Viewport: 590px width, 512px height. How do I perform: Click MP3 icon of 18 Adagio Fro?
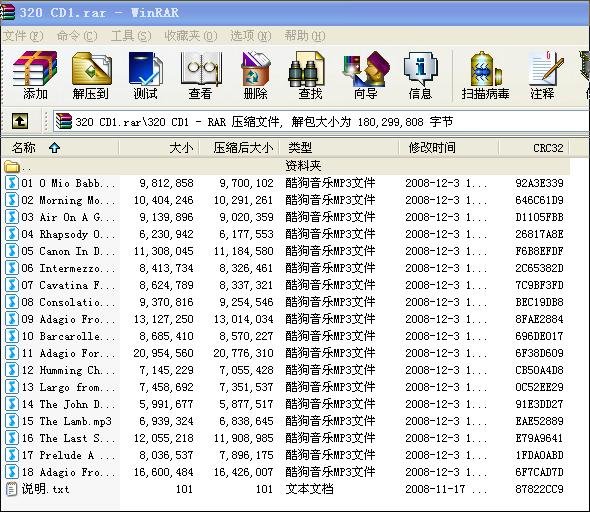click(x=12, y=472)
